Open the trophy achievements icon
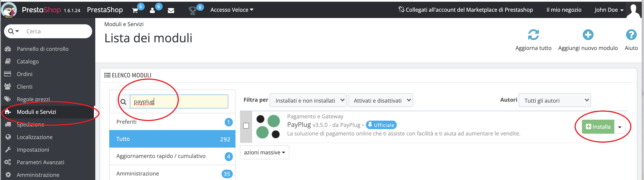This screenshot has height=180, width=644. tap(192, 11)
